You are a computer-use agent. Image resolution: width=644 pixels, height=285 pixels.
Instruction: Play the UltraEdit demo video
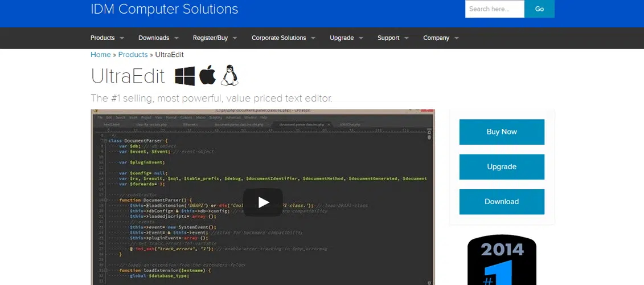(263, 202)
